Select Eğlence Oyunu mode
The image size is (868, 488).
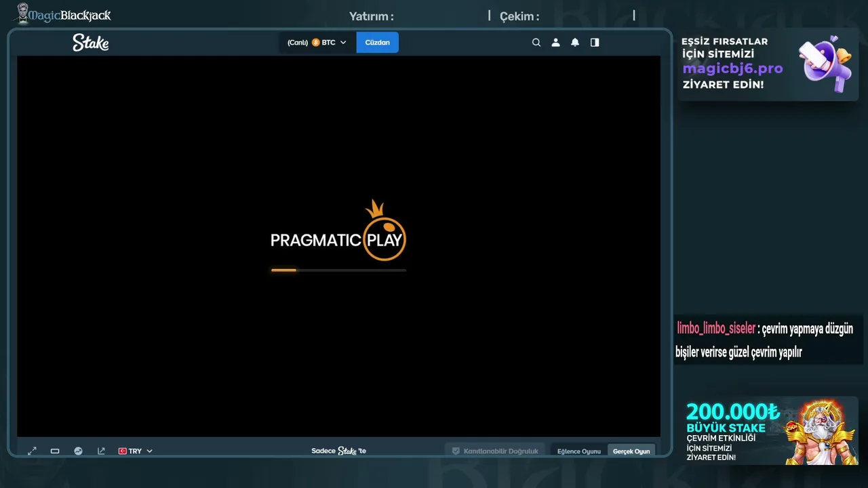pos(579,451)
